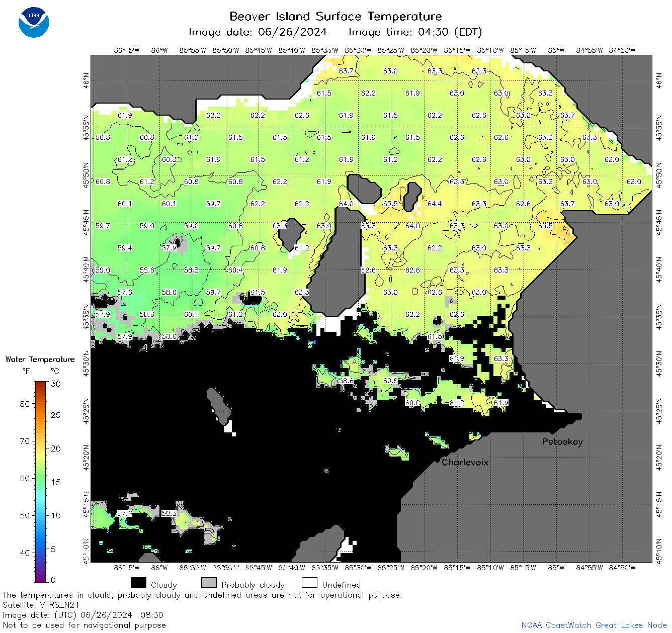Click the 'Cloudy' legend label
The width and height of the screenshot is (672, 633).
164,585
